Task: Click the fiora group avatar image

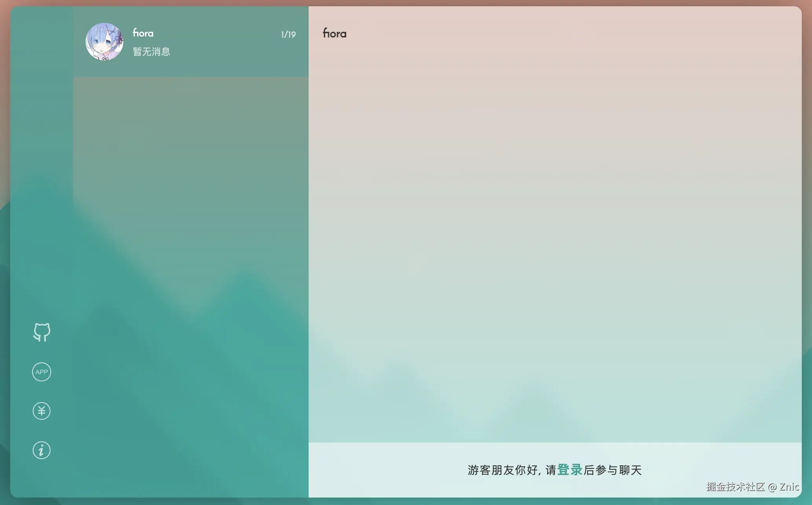Action: 104,42
